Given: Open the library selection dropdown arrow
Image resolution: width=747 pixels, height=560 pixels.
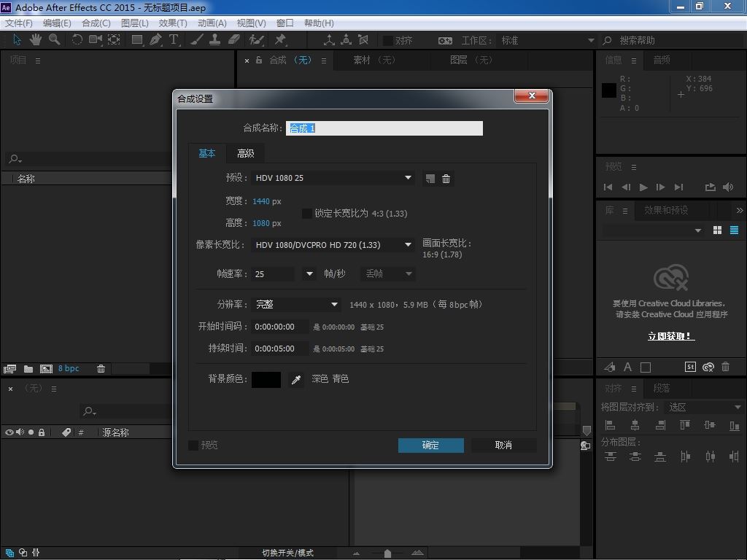Looking at the screenshot, I should click(698, 230).
